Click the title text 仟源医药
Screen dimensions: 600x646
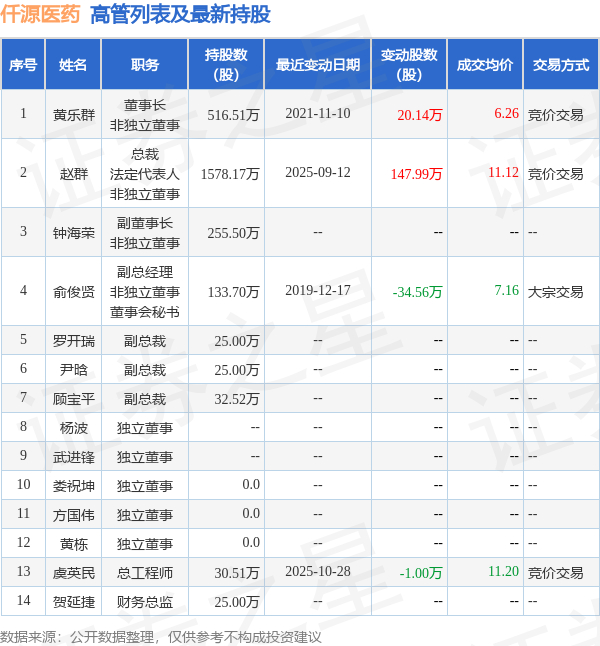[40, 14]
